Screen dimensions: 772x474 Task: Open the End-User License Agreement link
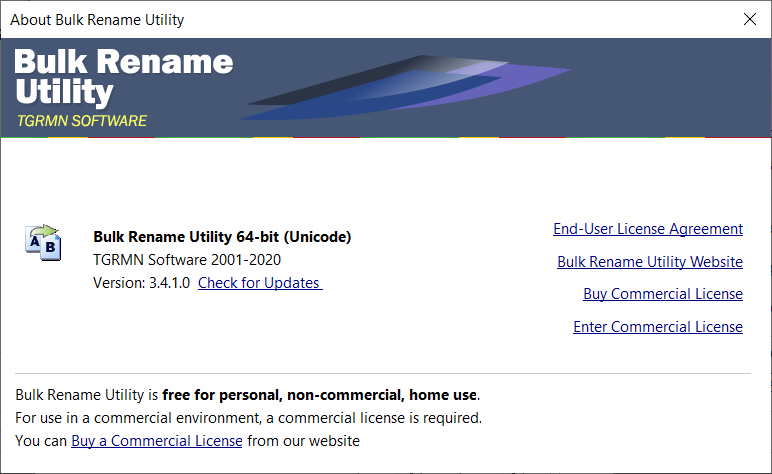coord(648,229)
